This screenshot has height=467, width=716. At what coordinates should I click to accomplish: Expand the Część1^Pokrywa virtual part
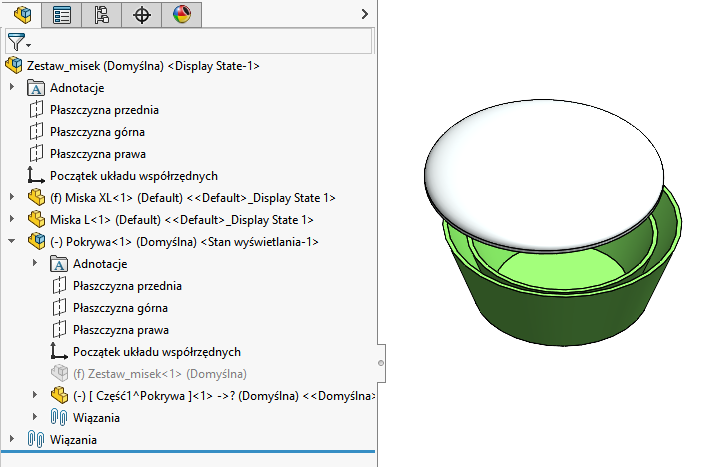34,396
